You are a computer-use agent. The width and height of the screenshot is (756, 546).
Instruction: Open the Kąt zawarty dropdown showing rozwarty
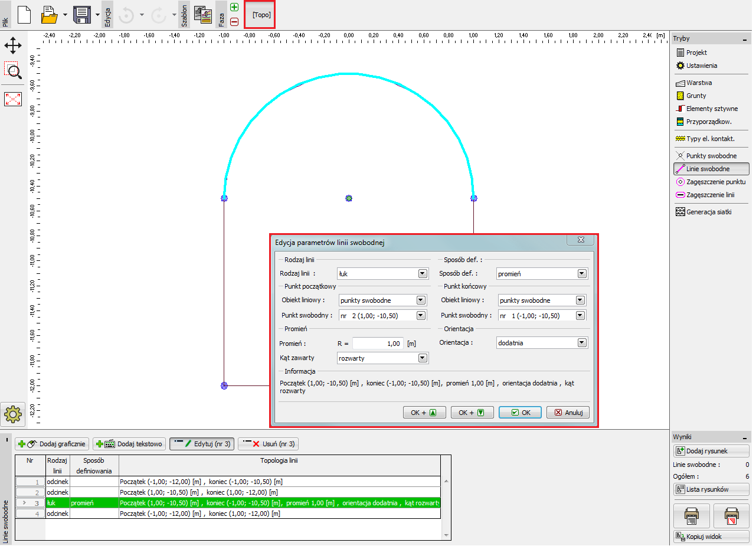click(382, 358)
